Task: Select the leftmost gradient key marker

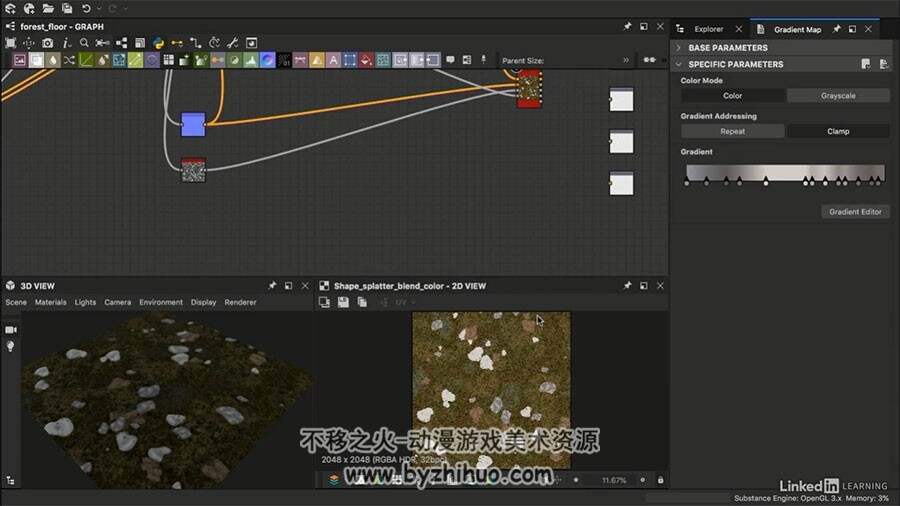Action: point(687,182)
